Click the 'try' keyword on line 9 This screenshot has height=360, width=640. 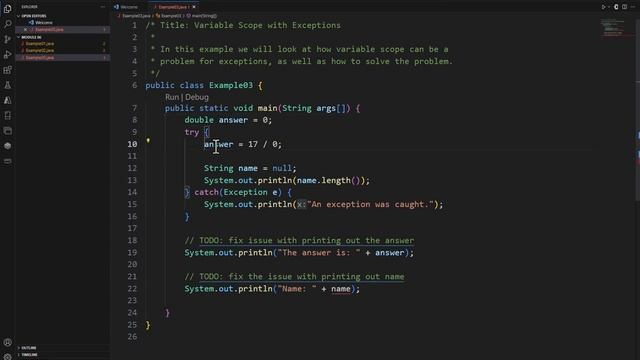click(x=191, y=132)
